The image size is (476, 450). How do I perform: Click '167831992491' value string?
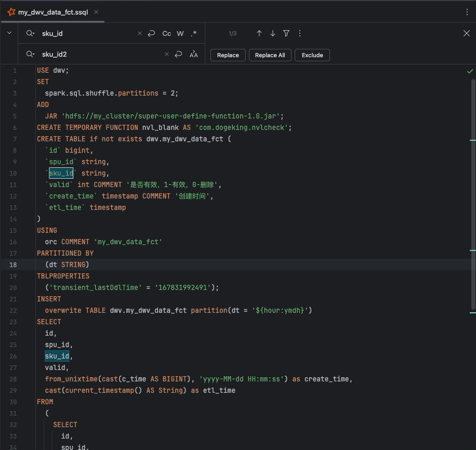coord(183,287)
